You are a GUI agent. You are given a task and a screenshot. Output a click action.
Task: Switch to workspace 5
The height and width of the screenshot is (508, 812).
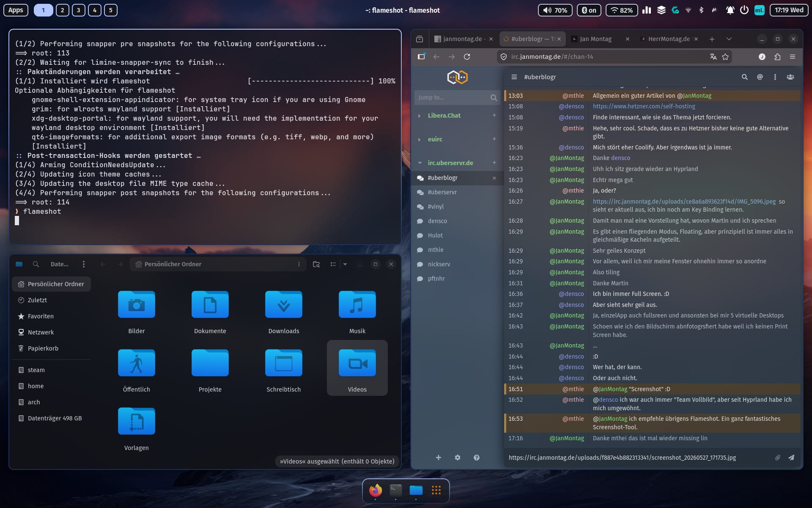pos(111,10)
